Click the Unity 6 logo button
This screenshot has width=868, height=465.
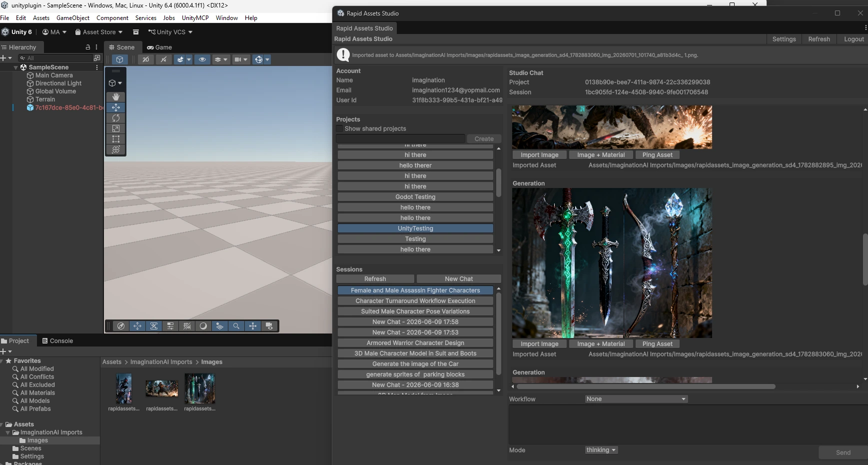17,32
